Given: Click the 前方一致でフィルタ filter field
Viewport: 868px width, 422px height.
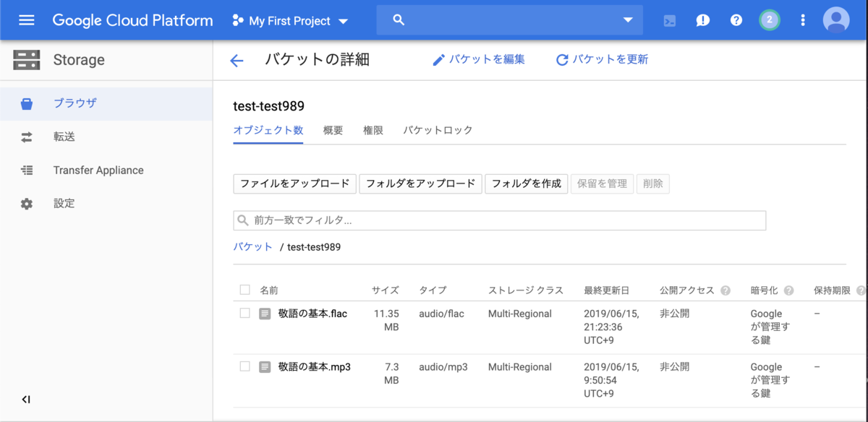Looking at the screenshot, I should 499,220.
